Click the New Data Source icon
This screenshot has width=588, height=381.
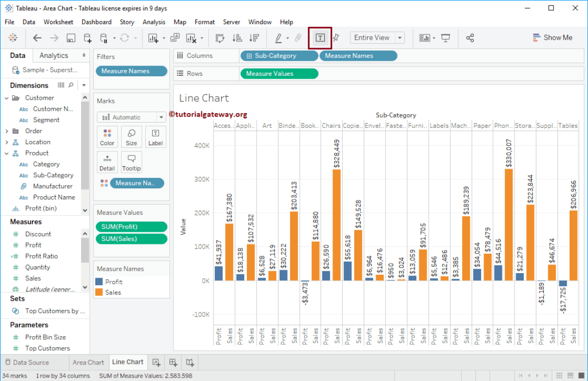(87, 38)
